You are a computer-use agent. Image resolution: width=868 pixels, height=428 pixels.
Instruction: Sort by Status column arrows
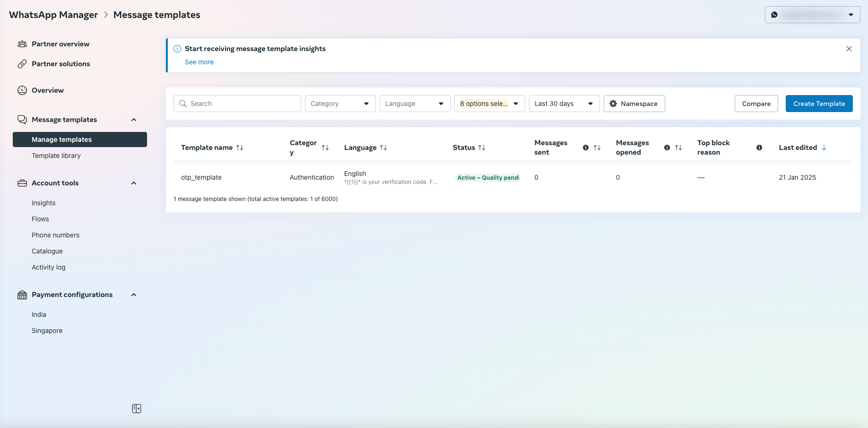click(482, 148)
